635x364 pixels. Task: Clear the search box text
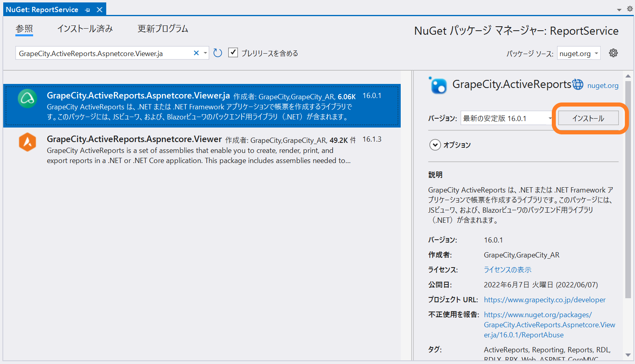point(196,53)
